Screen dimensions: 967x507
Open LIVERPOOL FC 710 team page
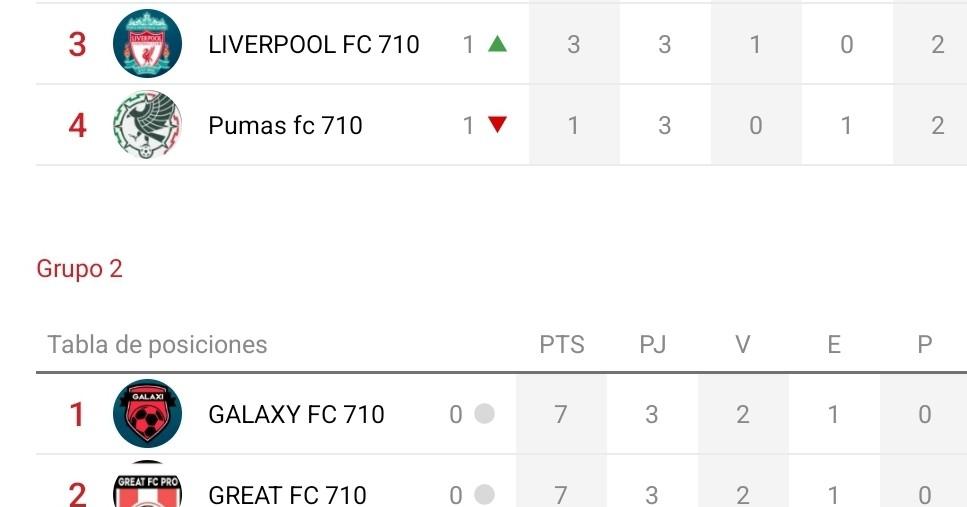pyautogui.click(x=313, y=44)
